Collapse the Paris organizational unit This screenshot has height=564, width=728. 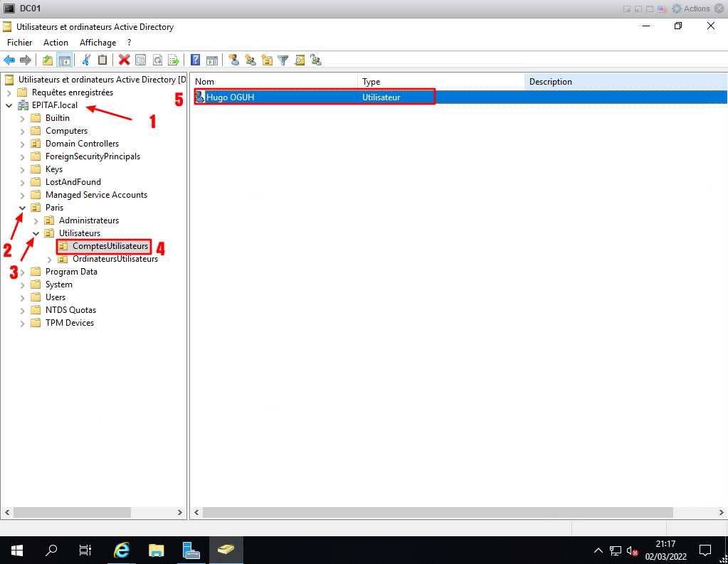point(23,208)
